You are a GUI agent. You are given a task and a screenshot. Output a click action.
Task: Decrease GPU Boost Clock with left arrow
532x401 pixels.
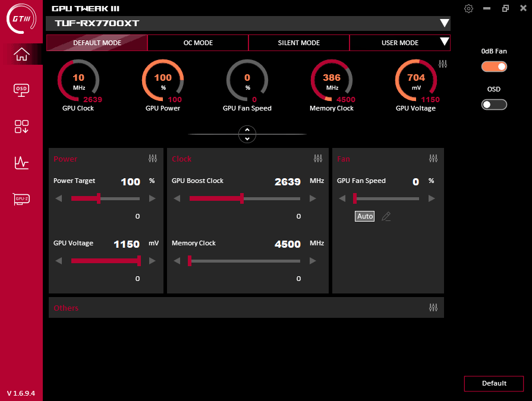pos(177,198)
